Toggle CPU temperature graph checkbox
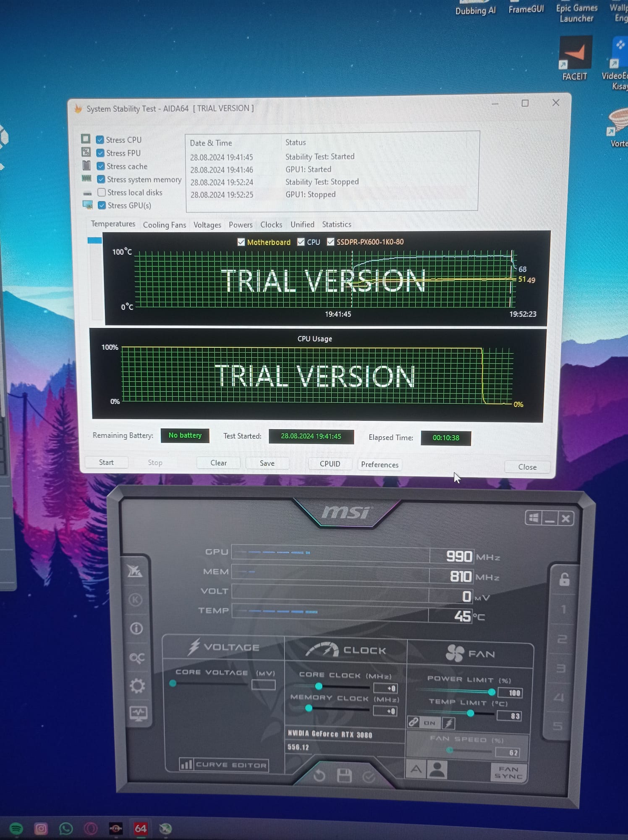 [301, 242]
